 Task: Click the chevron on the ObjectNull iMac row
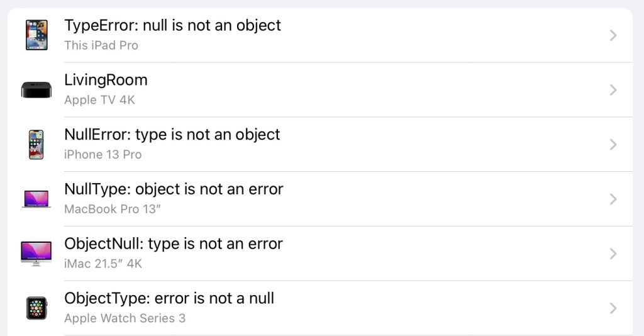click(613, 254)
